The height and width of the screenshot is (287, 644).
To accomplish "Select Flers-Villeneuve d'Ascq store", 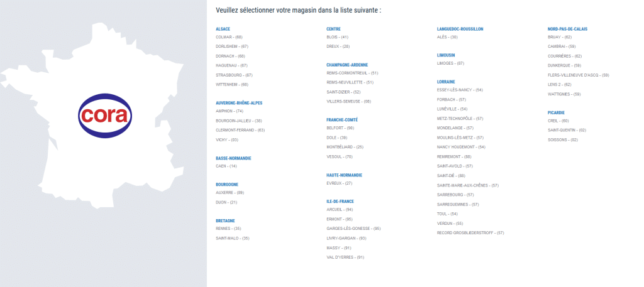I will (578, 75).
